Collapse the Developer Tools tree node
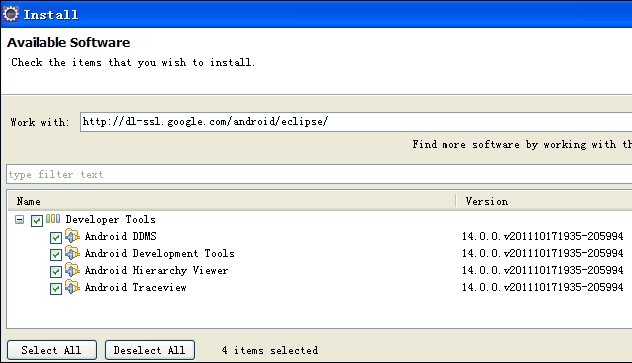Viewport: 632px width, 363px height. point(19,220)
